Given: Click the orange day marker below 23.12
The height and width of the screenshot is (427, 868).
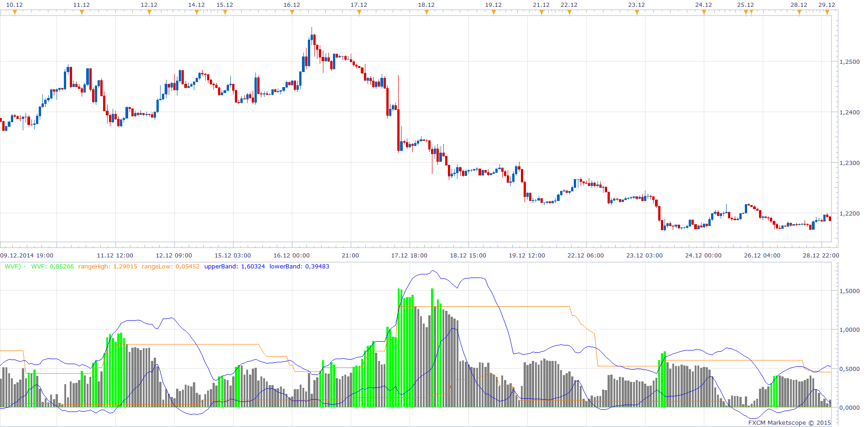Looking at the screenshot, I should [x=637, y=13].
